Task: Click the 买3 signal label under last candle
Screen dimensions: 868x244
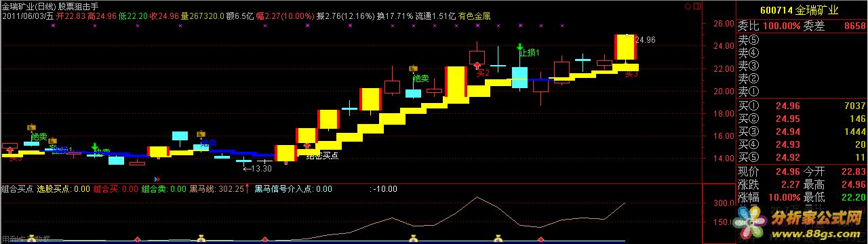Action: tap(631, 74)
